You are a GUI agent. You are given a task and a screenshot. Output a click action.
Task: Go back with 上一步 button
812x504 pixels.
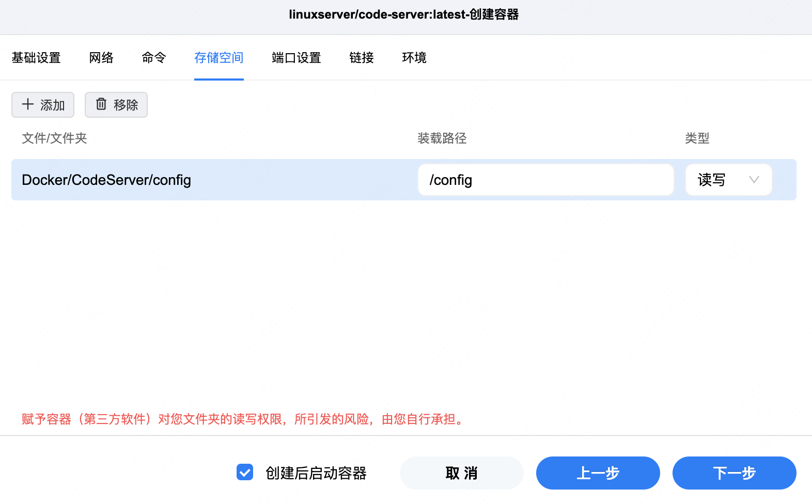click(x=598, y=473)
